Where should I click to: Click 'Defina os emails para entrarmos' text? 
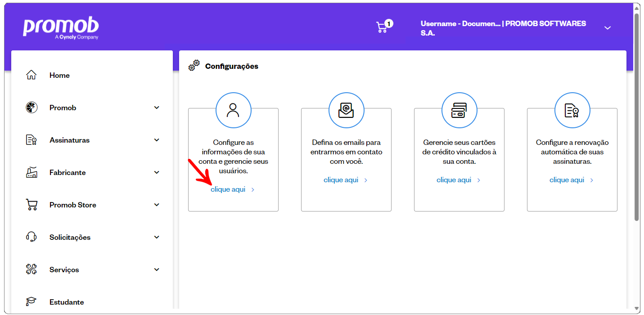click(x=346, y=152)
